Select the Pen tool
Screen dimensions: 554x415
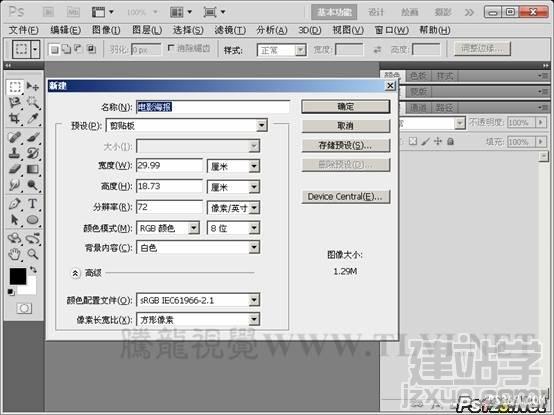tap(14, 204)
